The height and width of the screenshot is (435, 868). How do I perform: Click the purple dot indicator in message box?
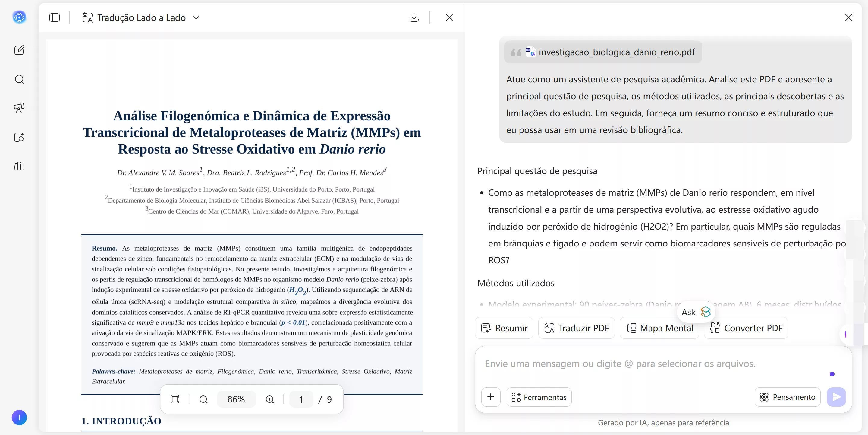pyautogui.click(x=832, y=374)
